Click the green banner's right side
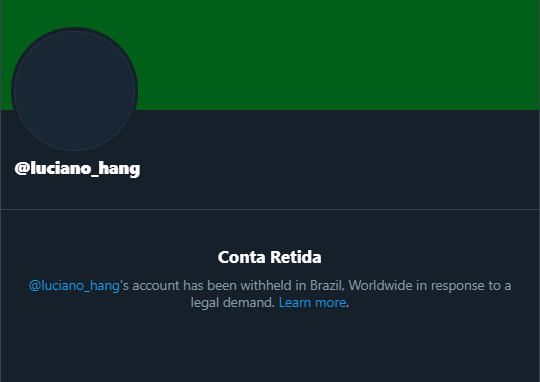Viewport: 540px width, 382px height. pyautogui.click(x=448, y=55)
